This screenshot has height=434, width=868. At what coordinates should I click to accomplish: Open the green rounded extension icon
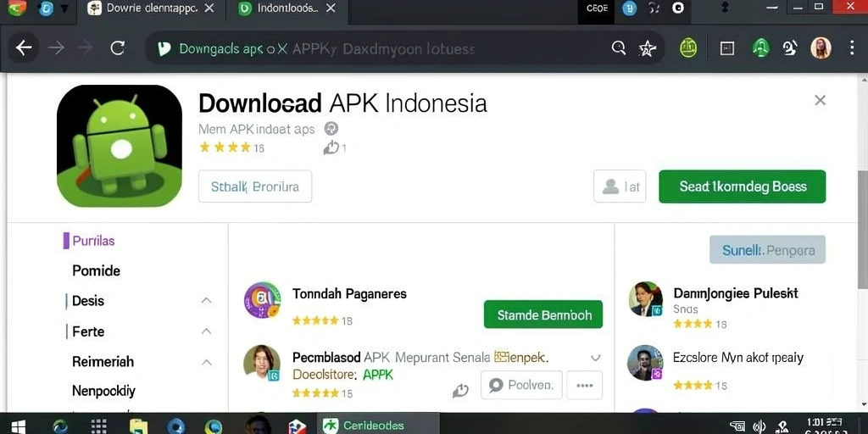[x=760, y=48]
